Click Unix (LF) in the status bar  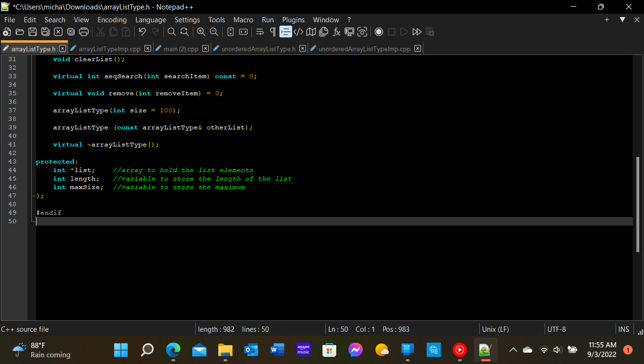tap(495, 329)
